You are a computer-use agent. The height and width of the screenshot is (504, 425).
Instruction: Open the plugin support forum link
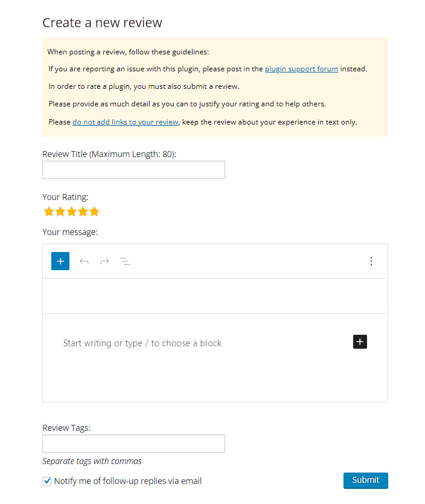click(x=301, y=69)
